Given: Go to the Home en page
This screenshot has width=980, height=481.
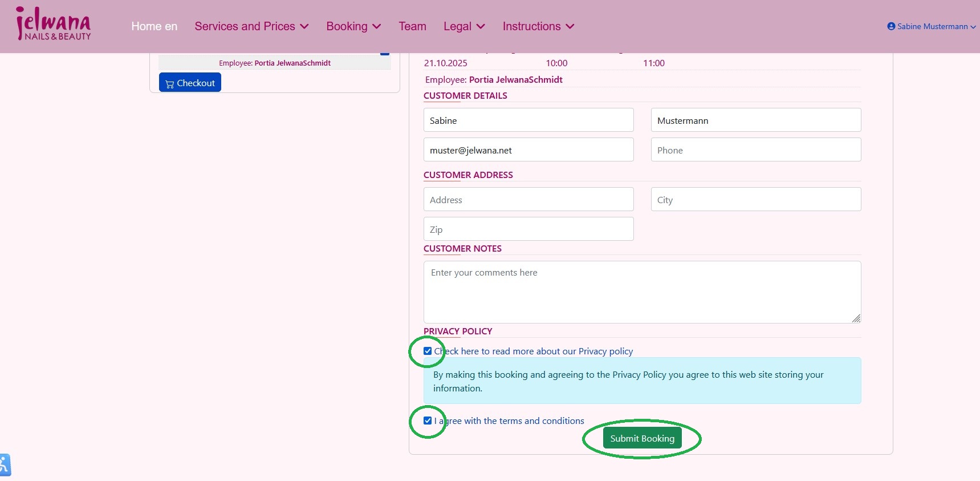Looking at the screenshot, I should coord(154,26).
